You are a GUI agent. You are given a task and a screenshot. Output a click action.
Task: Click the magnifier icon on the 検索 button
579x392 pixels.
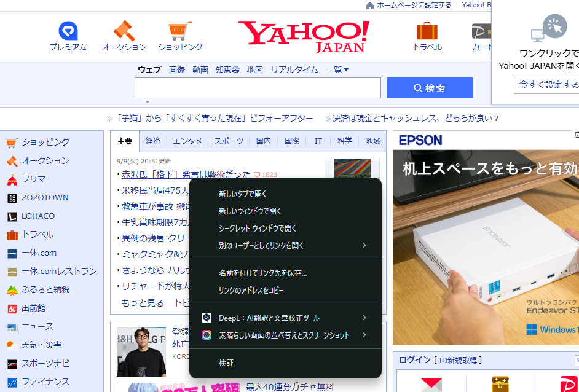pos(418,88)
